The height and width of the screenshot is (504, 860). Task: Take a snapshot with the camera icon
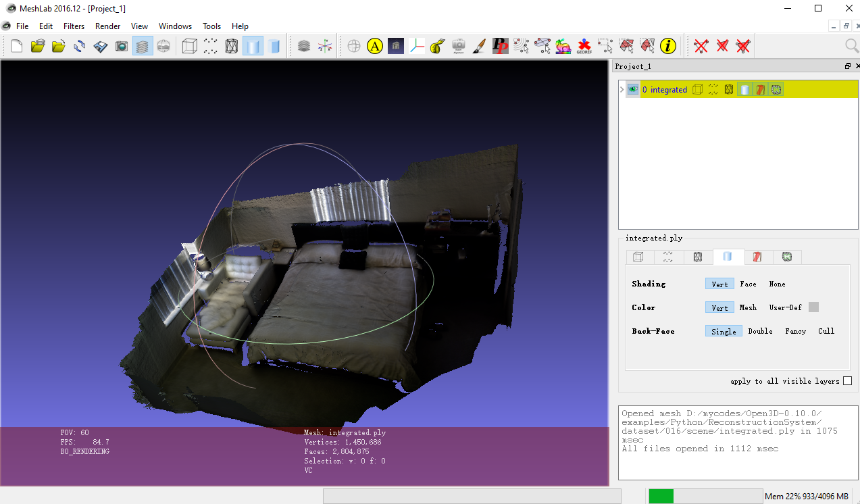pos(122,46)
